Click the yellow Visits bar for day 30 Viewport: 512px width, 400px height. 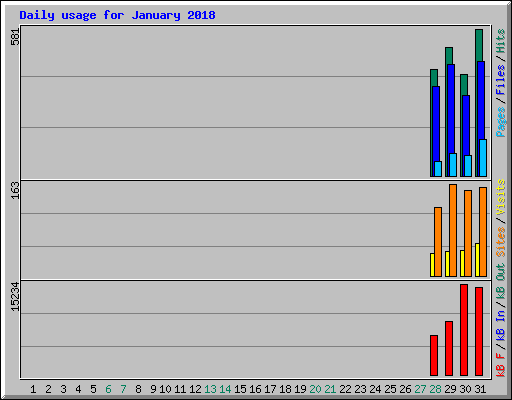click(462, 263)
